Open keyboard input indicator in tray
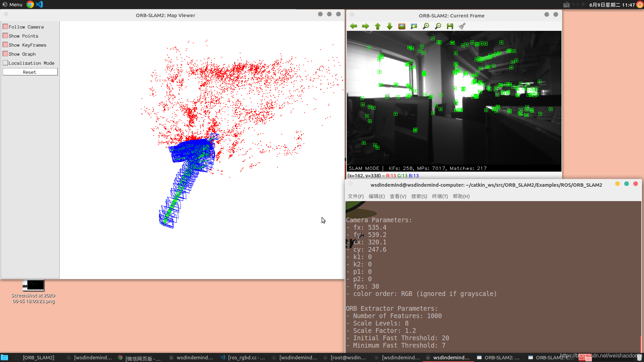644x362 pixels. [x=566, y=5]
